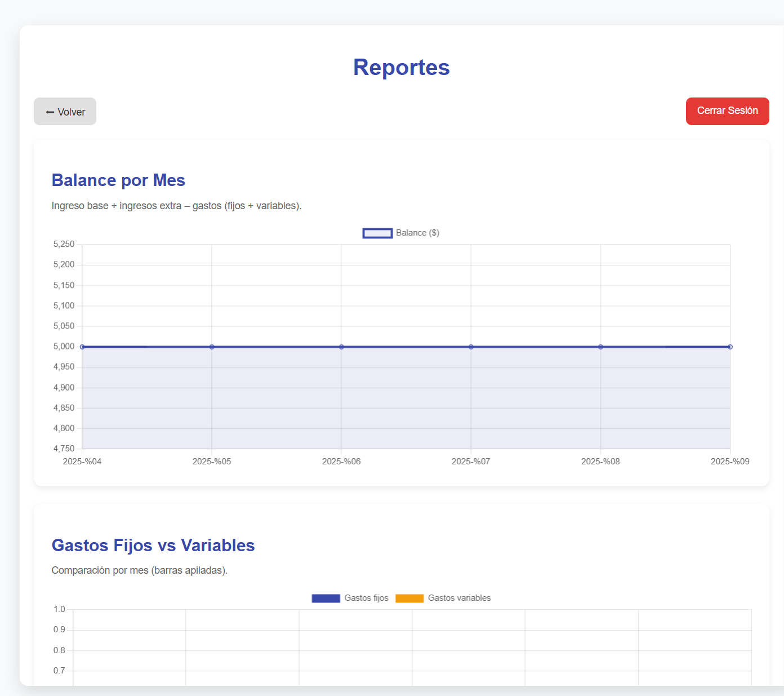784x696 pixels.
Task: Click the Volver back arrow icon
Action: [x=48, y=112]
